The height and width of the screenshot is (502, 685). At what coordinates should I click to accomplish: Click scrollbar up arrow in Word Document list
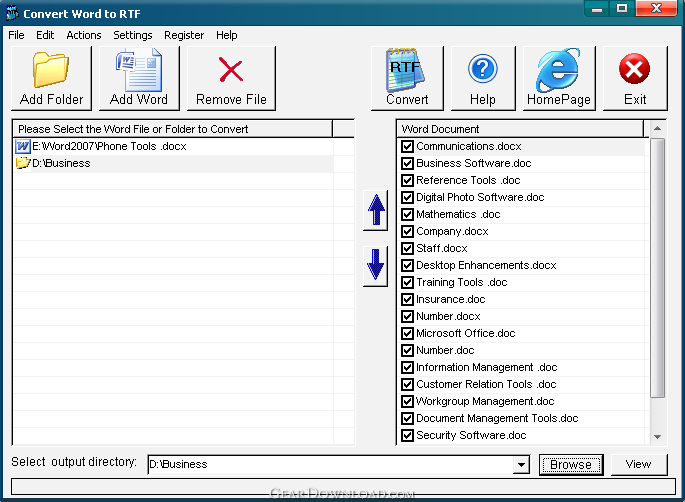(657, 128)
